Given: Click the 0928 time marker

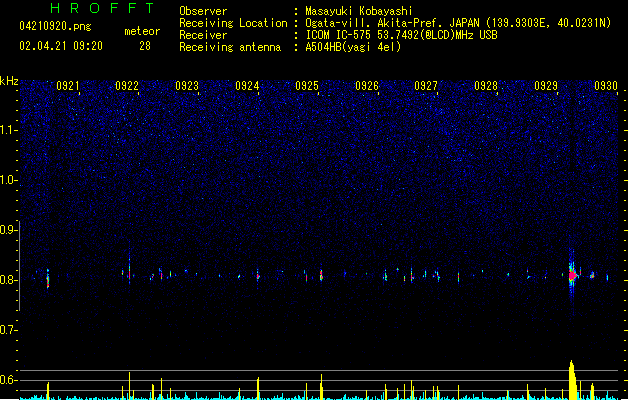Looking at the screenshot, I should click(x=486, y=85).
